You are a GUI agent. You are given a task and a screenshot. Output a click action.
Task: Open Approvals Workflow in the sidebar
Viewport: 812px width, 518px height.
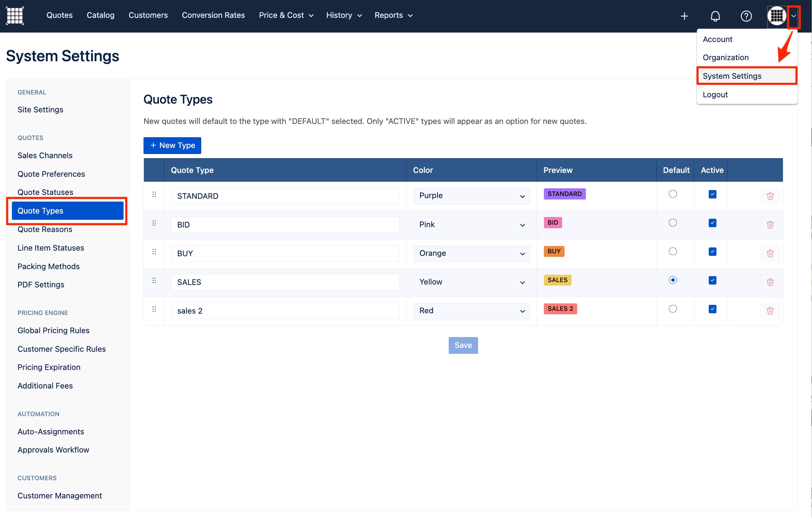(x=53, y=450)
